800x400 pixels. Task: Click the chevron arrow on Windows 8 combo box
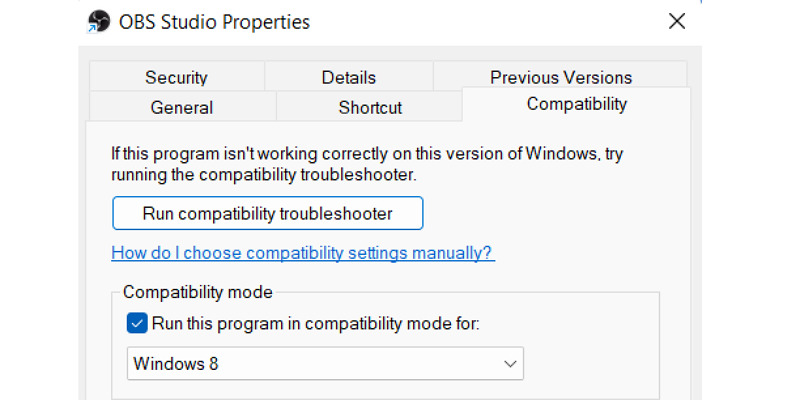510,364
